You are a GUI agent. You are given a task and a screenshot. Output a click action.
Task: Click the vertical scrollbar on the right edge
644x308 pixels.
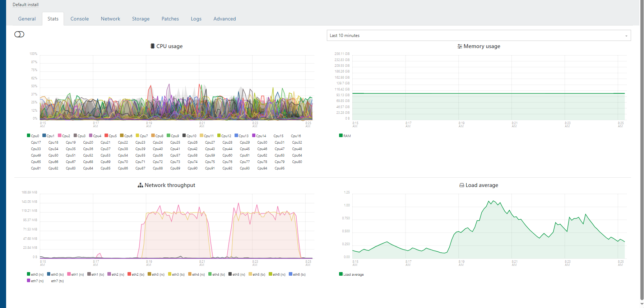tap(642, 151)
